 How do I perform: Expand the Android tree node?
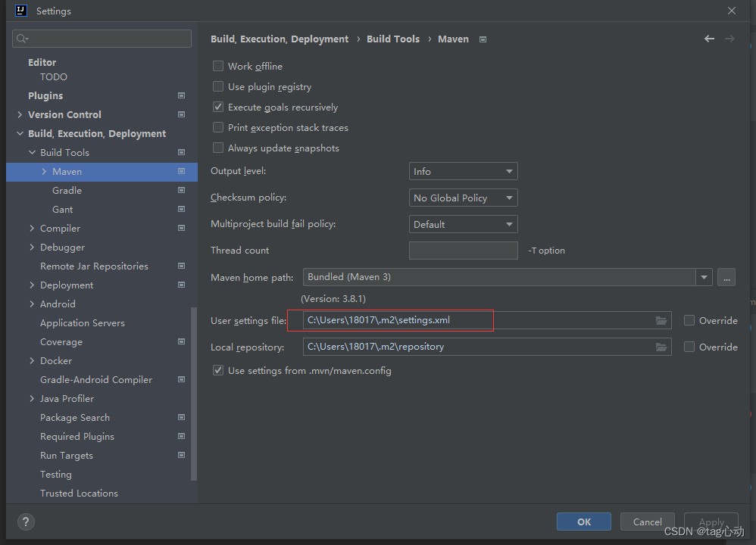(32, 304)
